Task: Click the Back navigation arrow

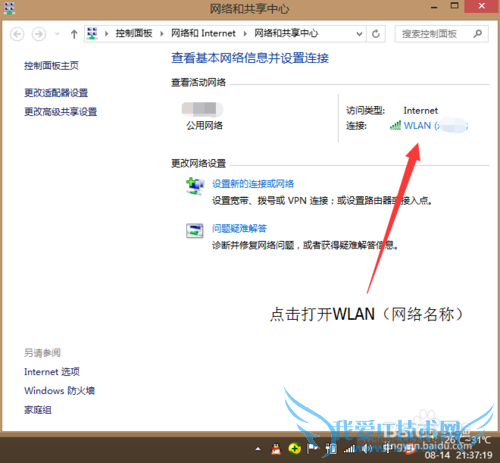Action: (17, 34)
